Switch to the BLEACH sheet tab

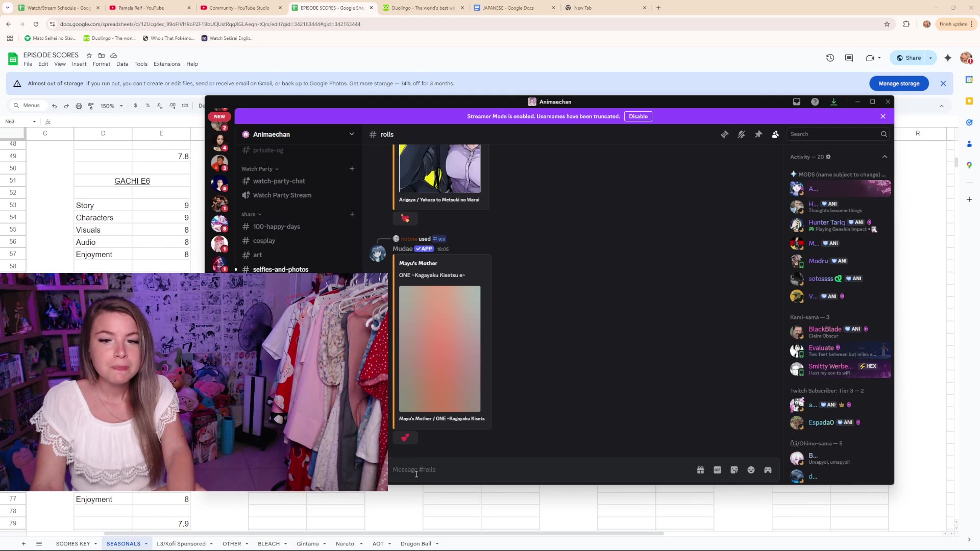(269, 543)
